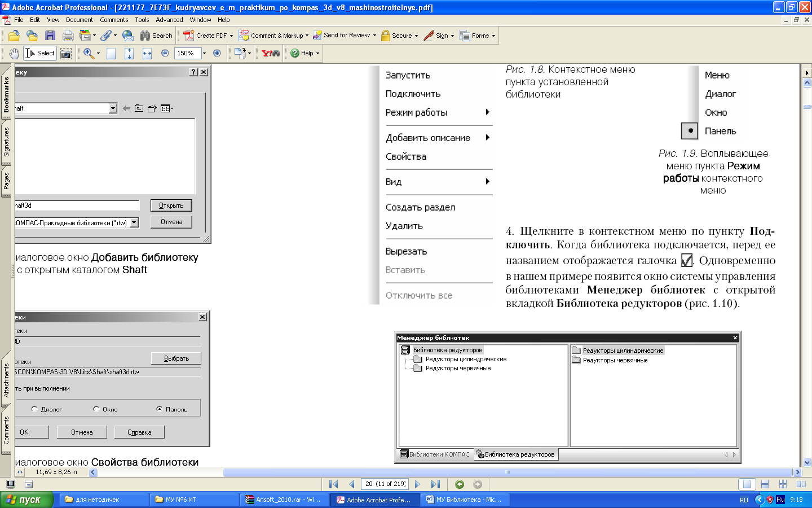Viewport: 812px width, 508px height.
Task: Switch to Facing page layout
Action: 801,484
